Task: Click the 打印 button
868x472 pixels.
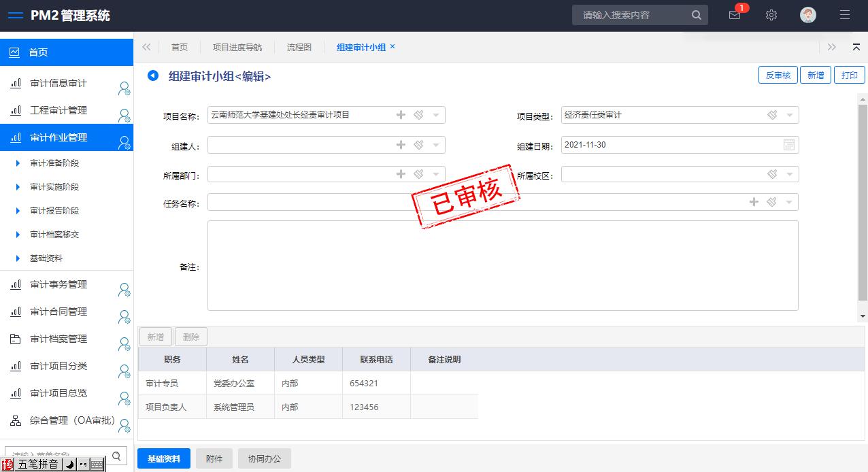Action: click(x=849, y=75)
